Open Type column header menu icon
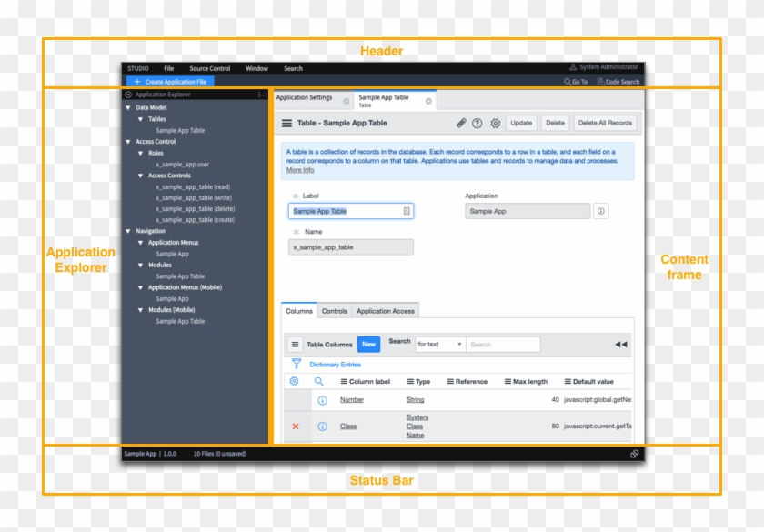 410,381
